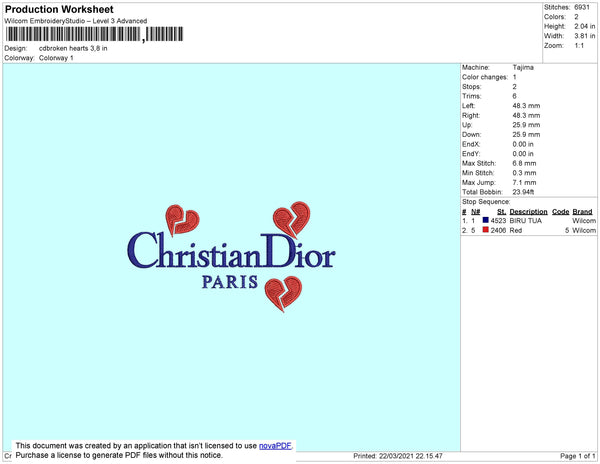Screen dimensions: 600x464
Task: Click the 'Page 1 of 1' footer
Action: pos(577,456)
